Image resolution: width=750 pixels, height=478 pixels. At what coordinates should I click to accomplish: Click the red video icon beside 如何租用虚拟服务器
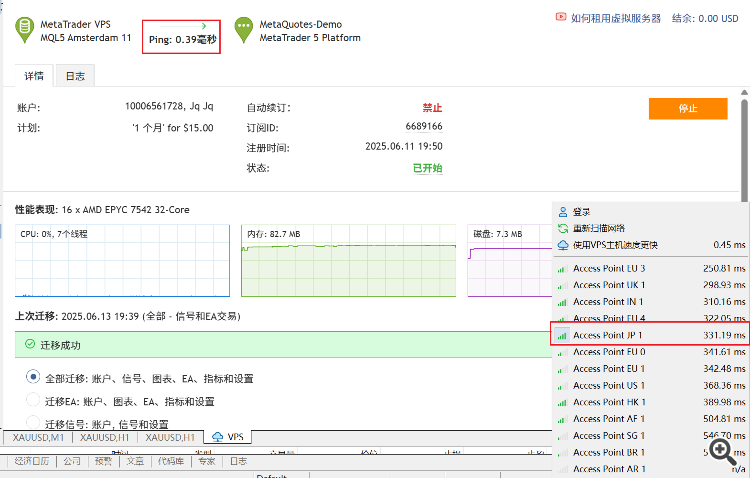(561, 17)
